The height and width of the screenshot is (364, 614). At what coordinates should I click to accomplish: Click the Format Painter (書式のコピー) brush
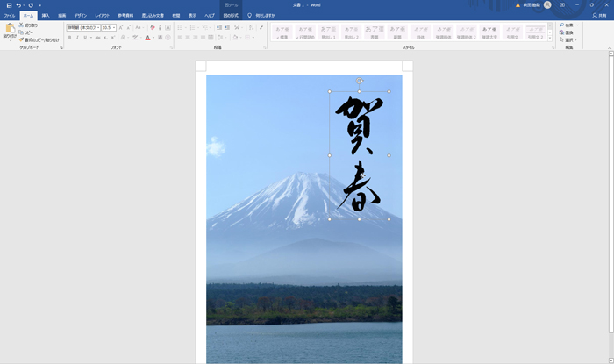pos(39,39)
